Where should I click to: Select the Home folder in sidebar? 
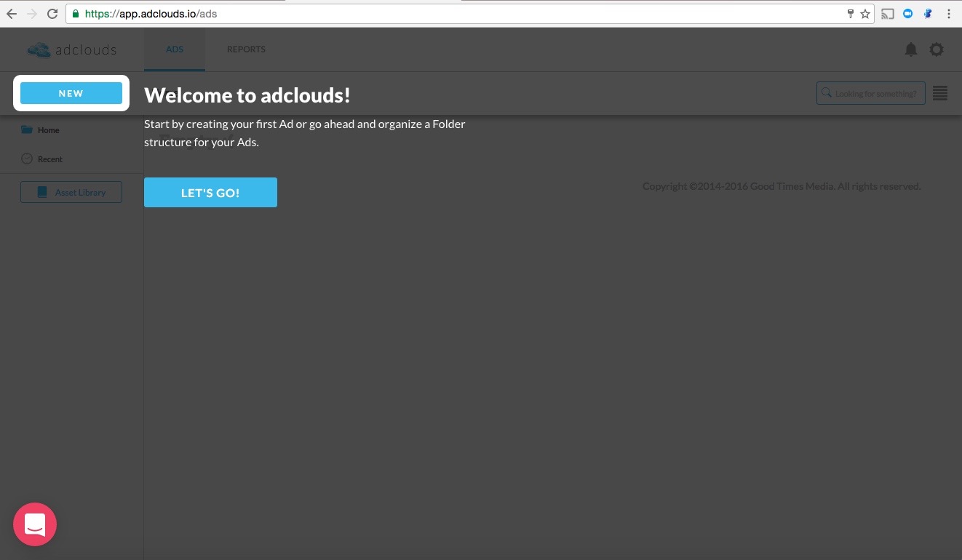pos(41,130)
